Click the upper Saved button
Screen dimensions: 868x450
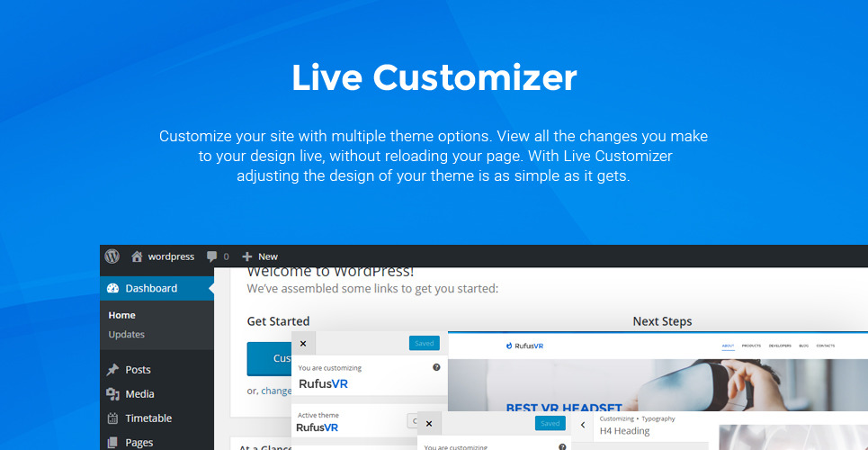coord(424,343)
